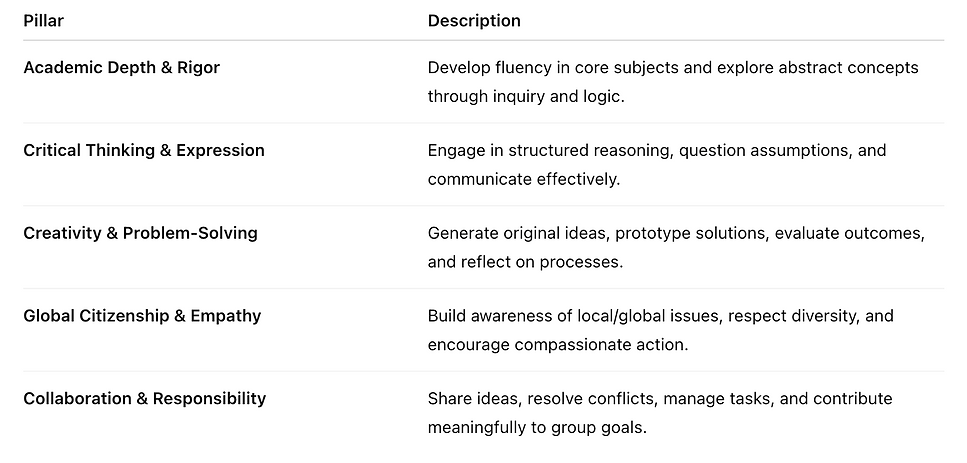Click the Creativity & Problem-Solving pillar name
967x463 pixels.
point(140,233)
